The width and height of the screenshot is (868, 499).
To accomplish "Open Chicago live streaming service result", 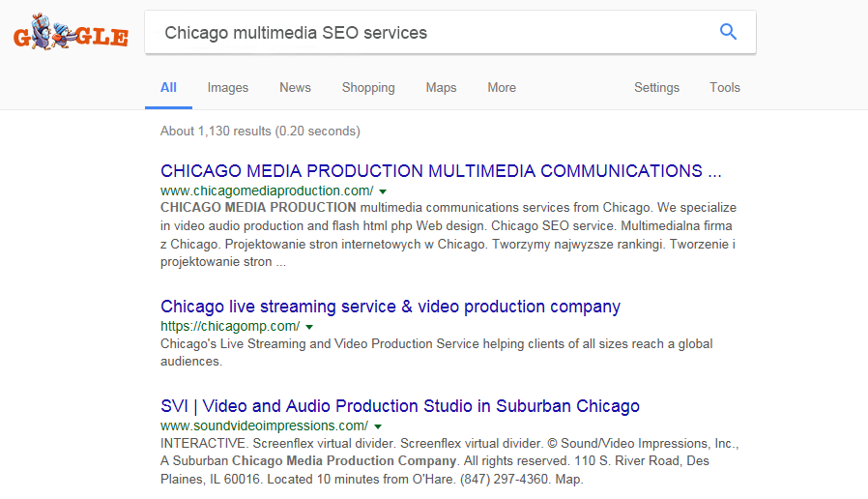I will tap(391, 307).
